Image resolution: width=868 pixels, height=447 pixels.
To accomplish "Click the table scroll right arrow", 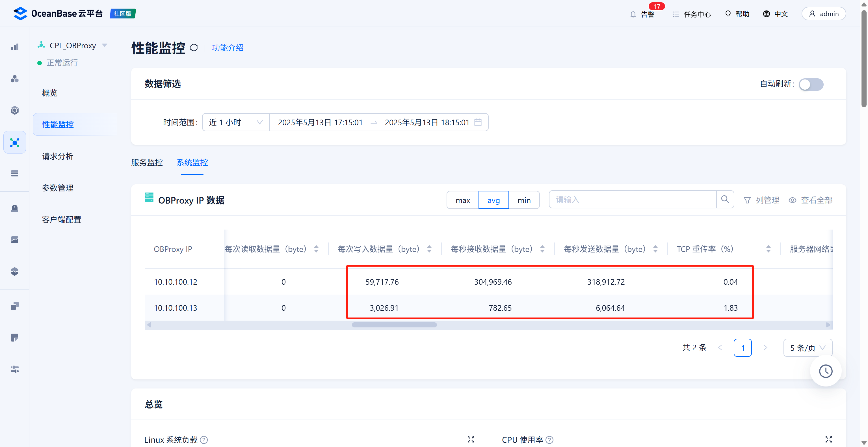I will click(x=828, y=325).
